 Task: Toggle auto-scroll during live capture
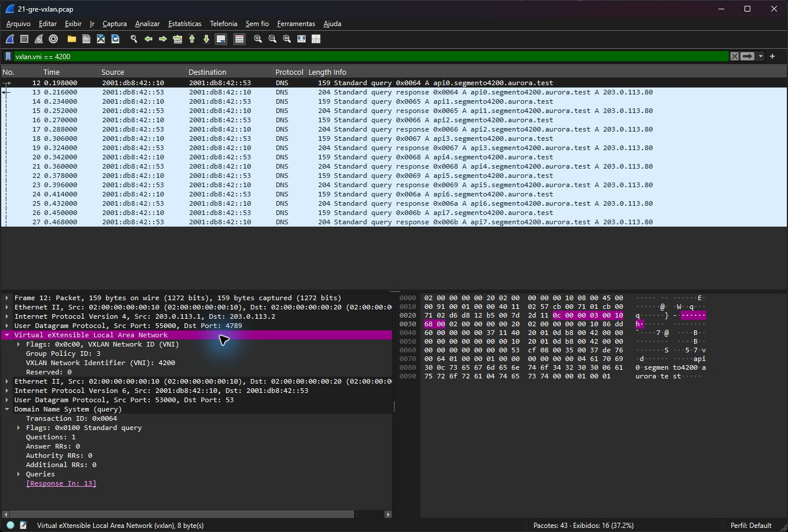(221, 39)
